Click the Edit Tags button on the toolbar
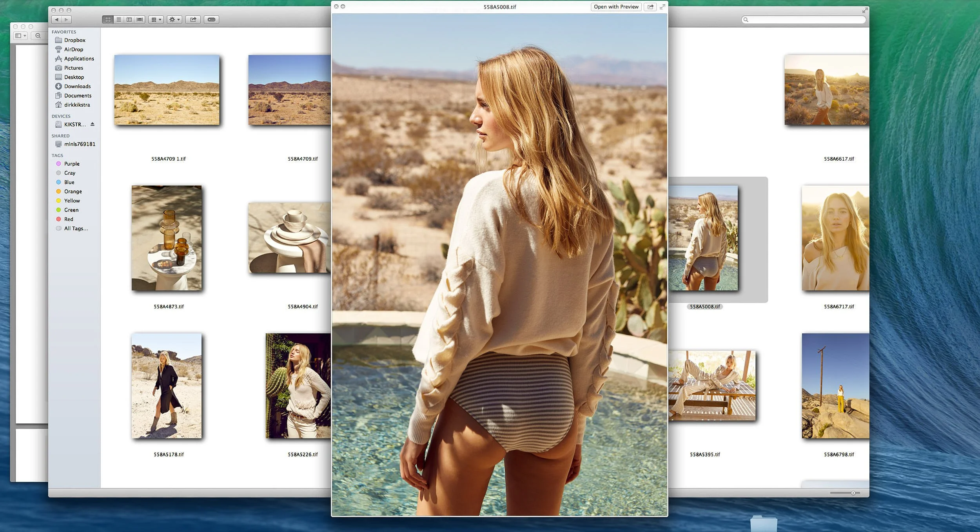Screen dimensions: 980x532 211,19
